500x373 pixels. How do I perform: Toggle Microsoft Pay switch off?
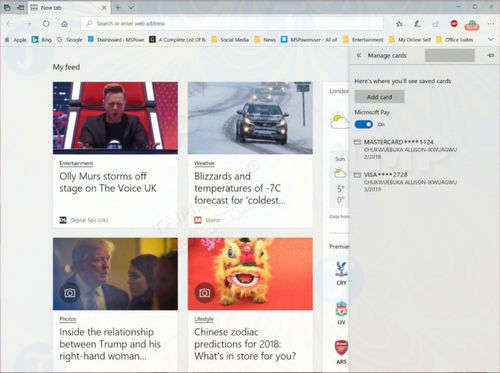tap(364, 124)
